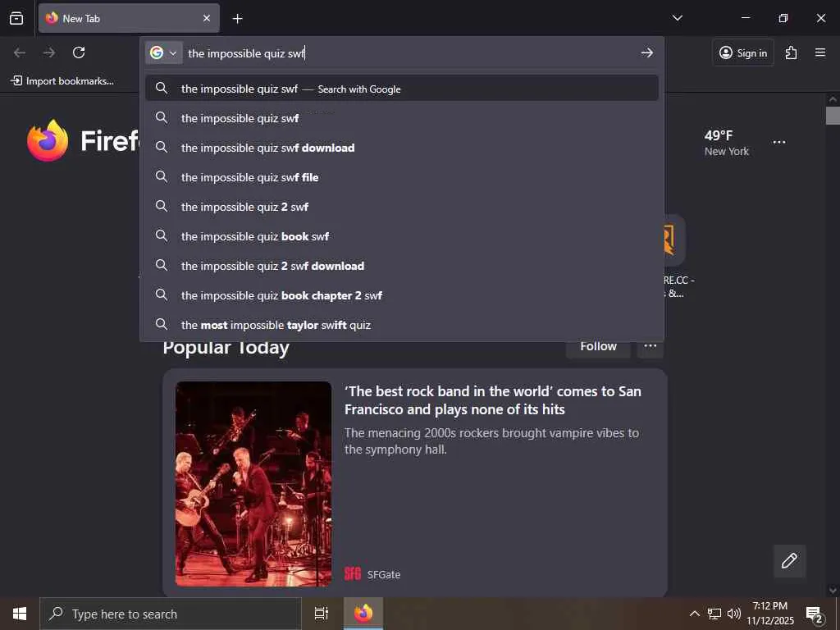Open the list all tabs chevron
840x630 pixels.
[677, 18]
